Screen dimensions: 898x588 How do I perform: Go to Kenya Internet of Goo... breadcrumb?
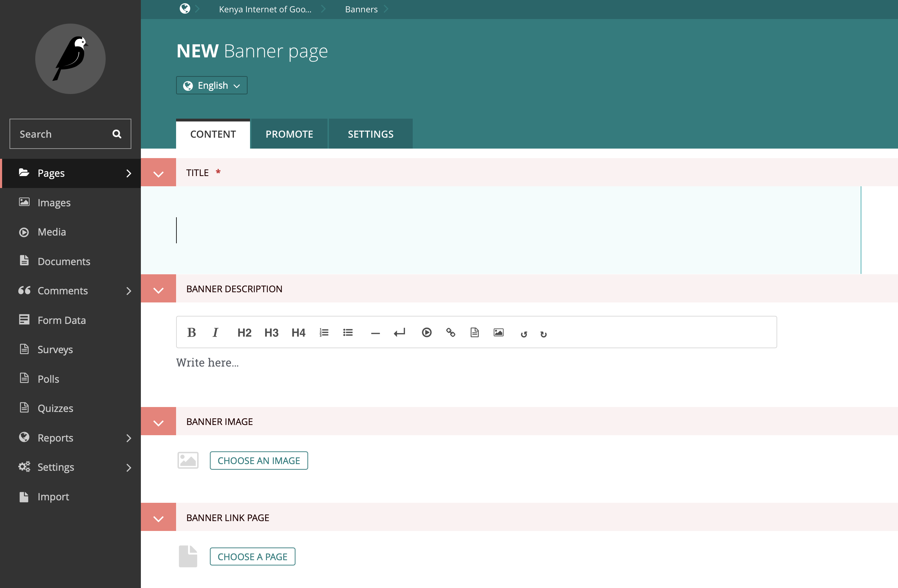coord(265,9)
